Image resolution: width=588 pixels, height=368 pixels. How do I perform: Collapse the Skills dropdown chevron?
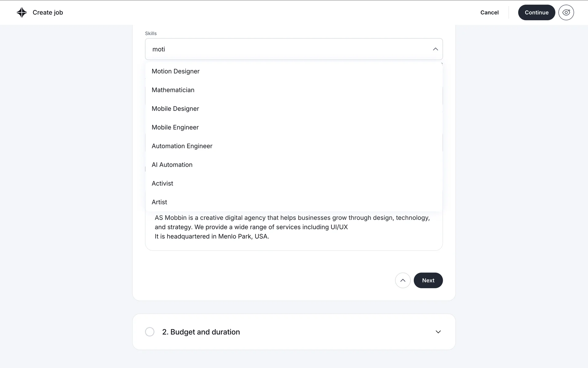(x=435, y=49)
